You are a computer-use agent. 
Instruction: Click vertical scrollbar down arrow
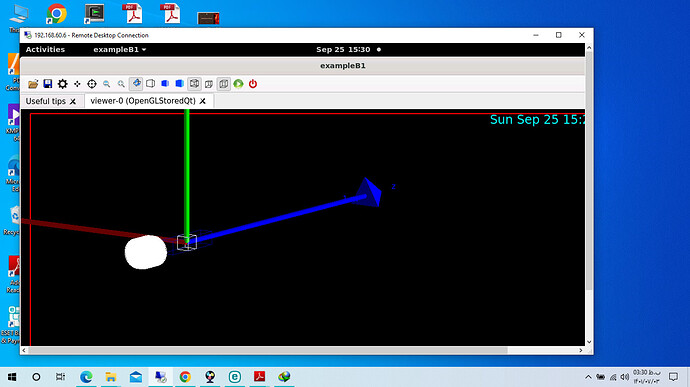point(589,342)
